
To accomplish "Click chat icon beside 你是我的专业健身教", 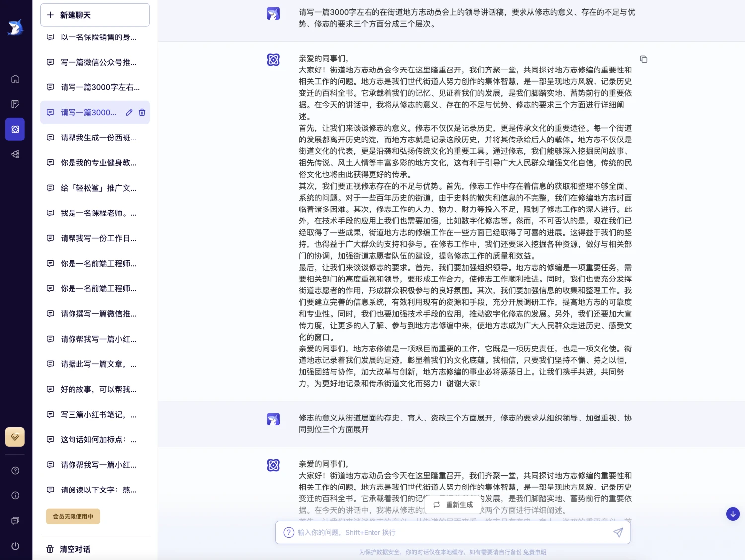I will (x=50, y=162).
